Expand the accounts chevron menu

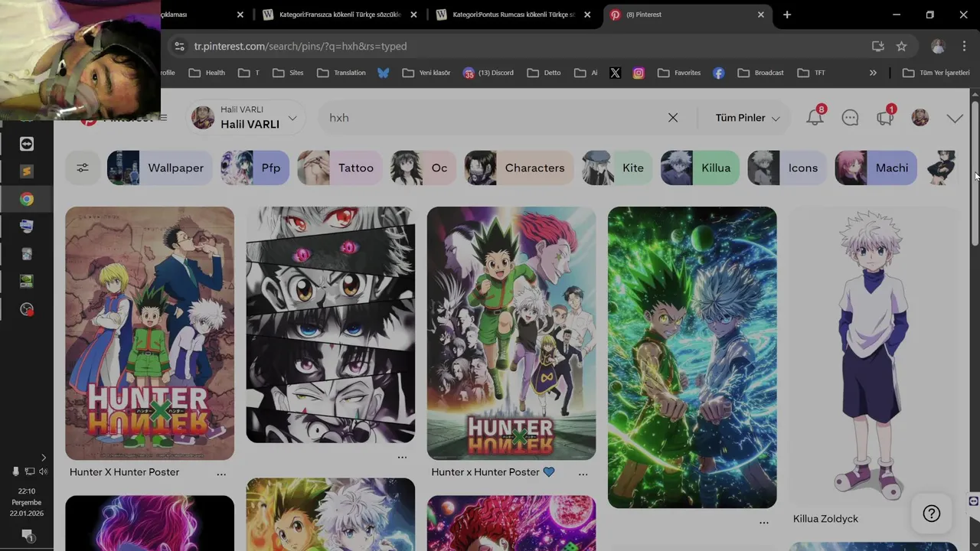[955, 118]
